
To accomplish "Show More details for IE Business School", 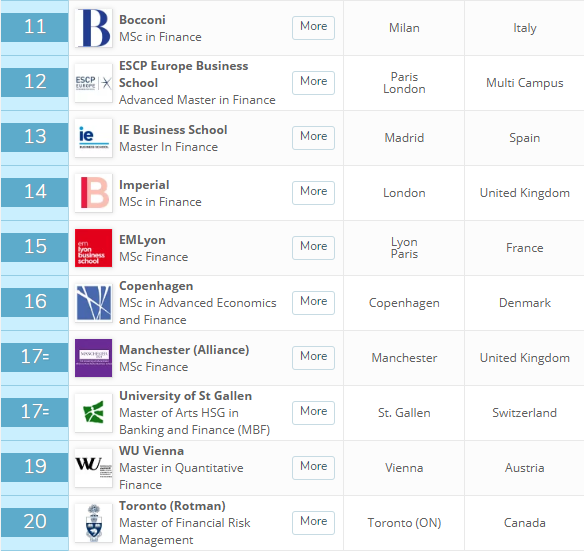I will pyautogui.click(x=314, y=138).
